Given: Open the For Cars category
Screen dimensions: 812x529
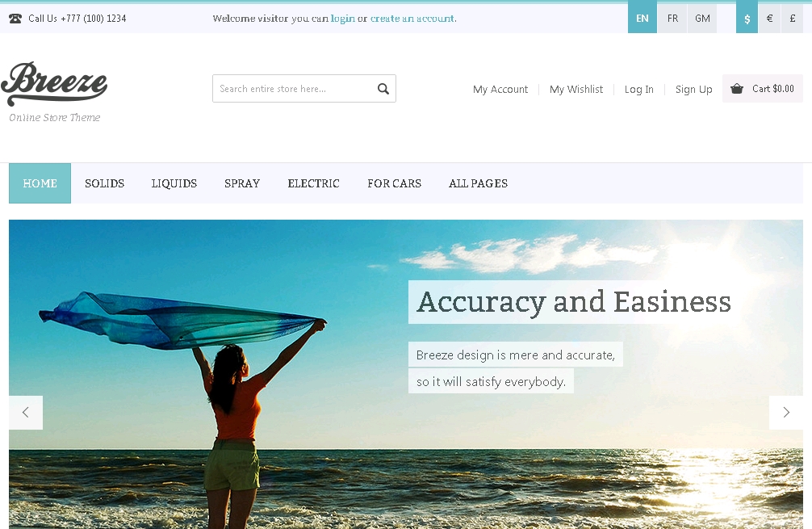Looking at the screenshot, I should click(x=394, y=183).
